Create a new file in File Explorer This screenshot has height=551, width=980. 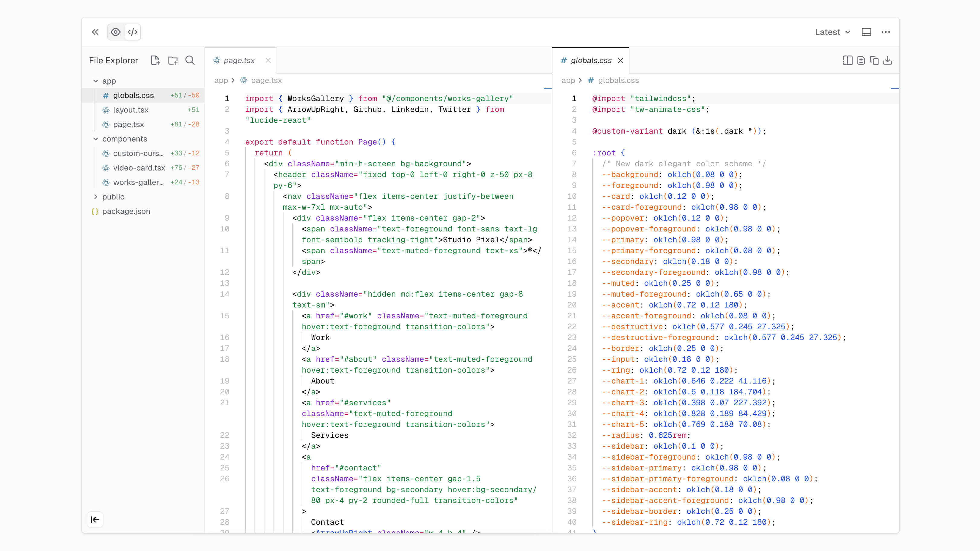pos(155,60)
